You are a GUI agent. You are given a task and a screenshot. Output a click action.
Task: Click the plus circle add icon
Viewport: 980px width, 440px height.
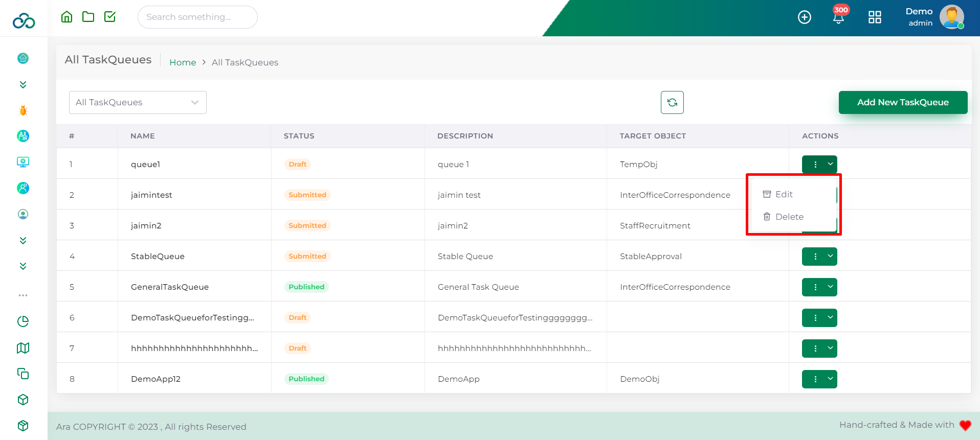(805, 17)
